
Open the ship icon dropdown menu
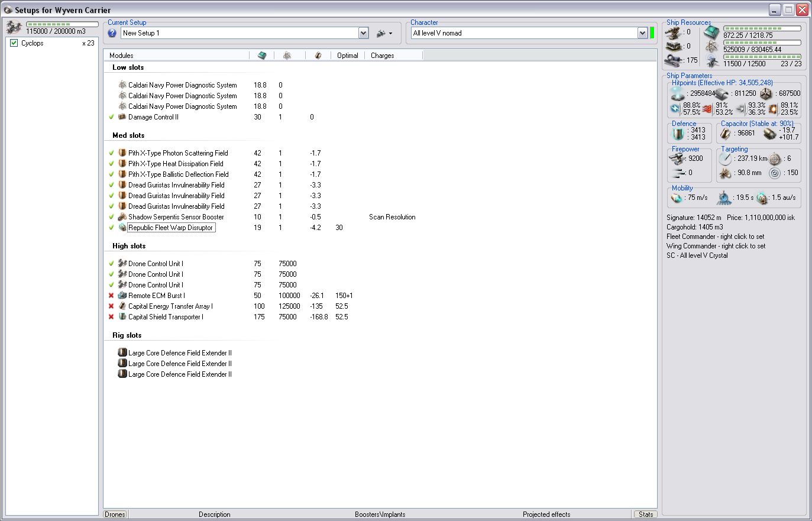tap(385, 33)
